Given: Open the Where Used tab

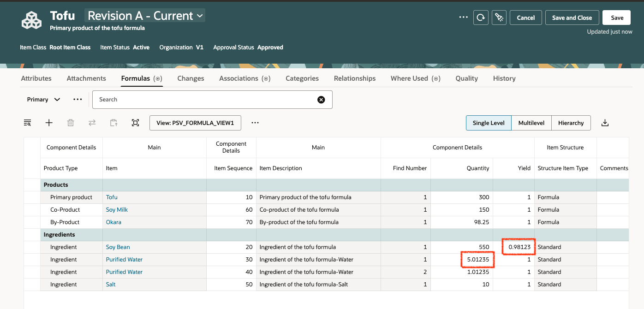Looking at the screenshot, I should coord(416,78).
